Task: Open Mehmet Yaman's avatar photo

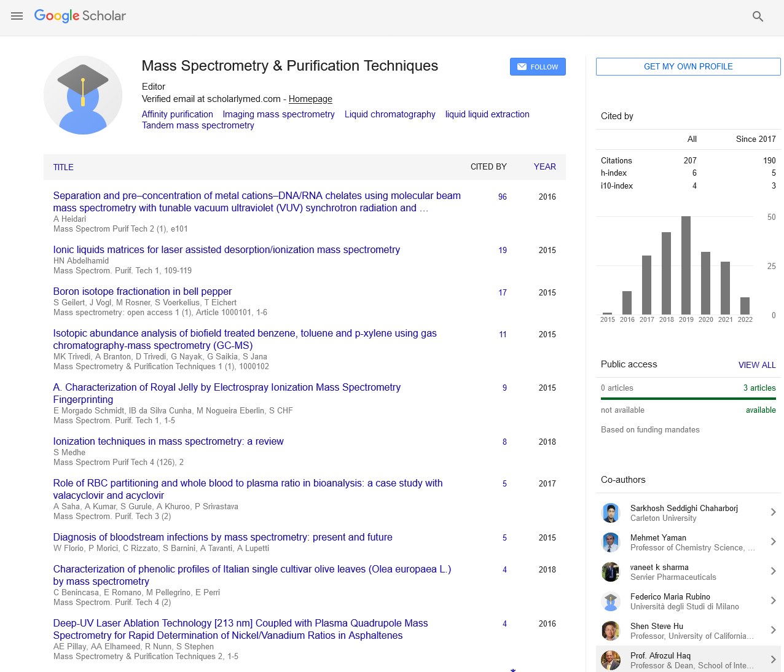Action: [x=610, y=542]
